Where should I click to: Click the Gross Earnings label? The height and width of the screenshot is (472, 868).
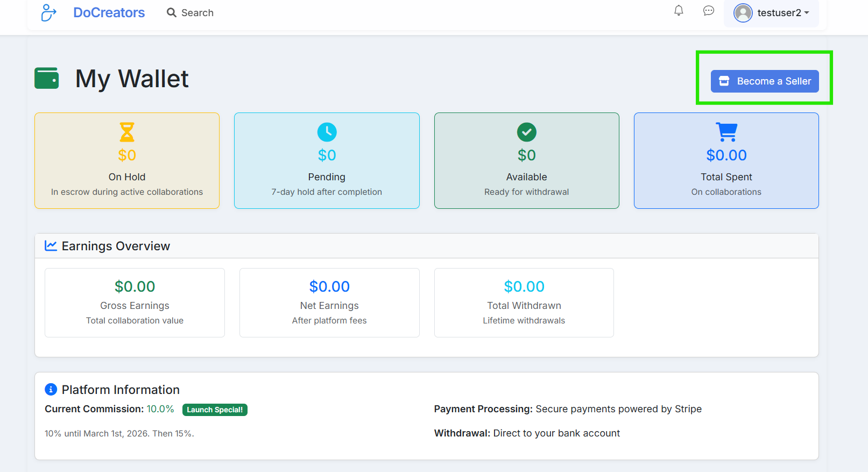tap(135, 306)
